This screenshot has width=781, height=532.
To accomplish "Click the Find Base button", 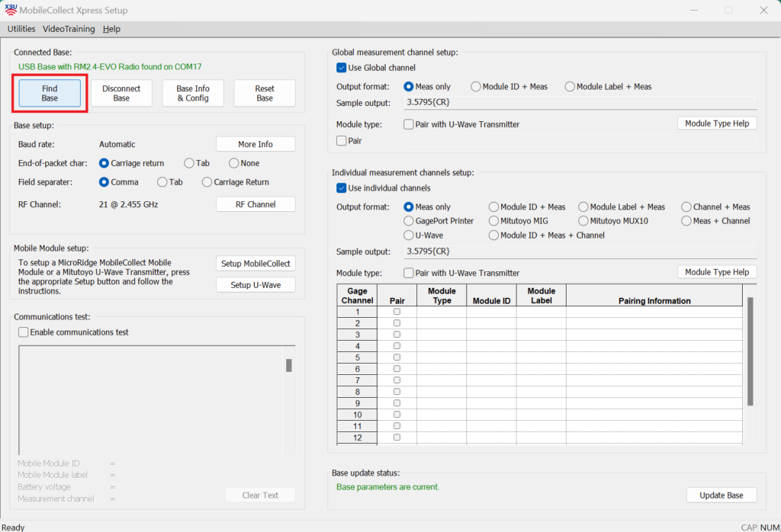I will (50, 93).
